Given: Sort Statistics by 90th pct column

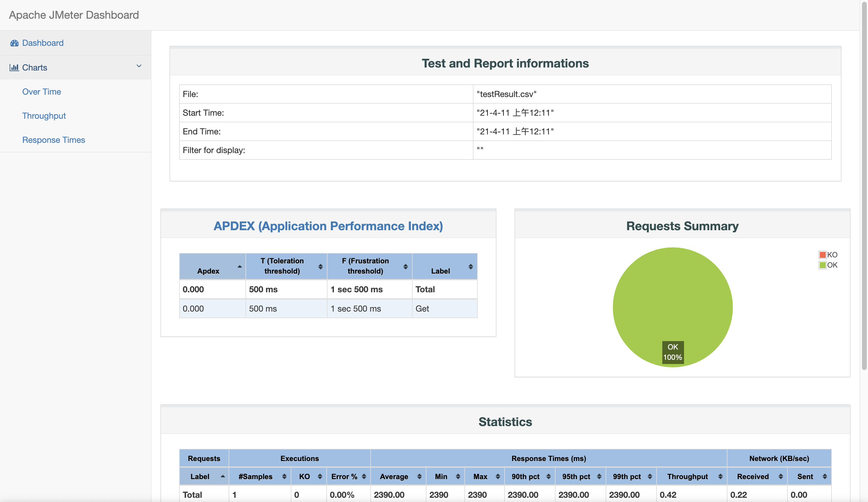Looking at the screenshot, I should pos(530,477).
